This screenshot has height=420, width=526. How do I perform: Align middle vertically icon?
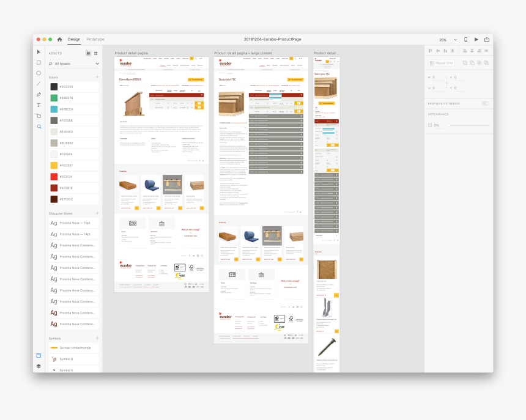coord(438,51)
